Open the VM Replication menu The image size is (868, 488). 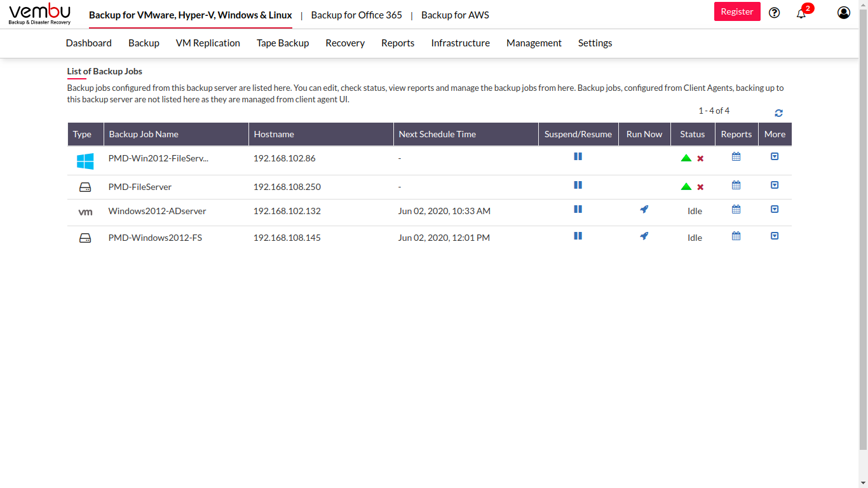pos(208,43)
